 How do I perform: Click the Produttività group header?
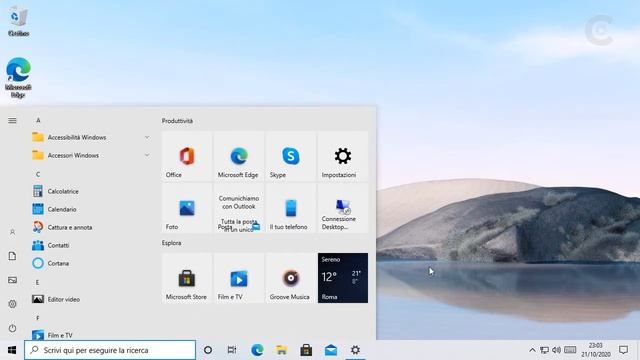[177, 121]
